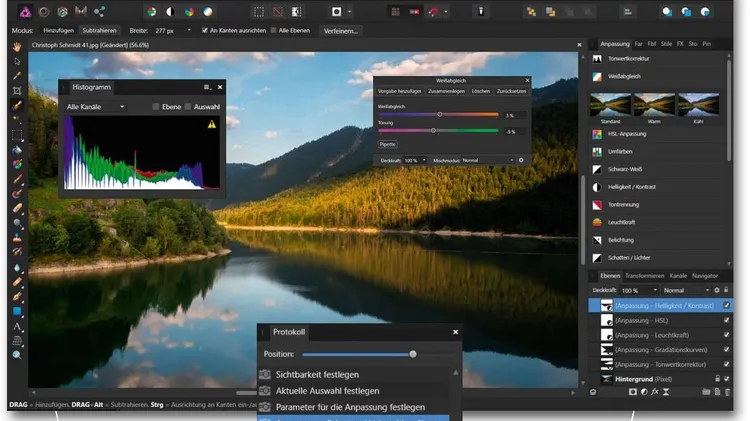Select the Move arrow tool

(17, 62)
